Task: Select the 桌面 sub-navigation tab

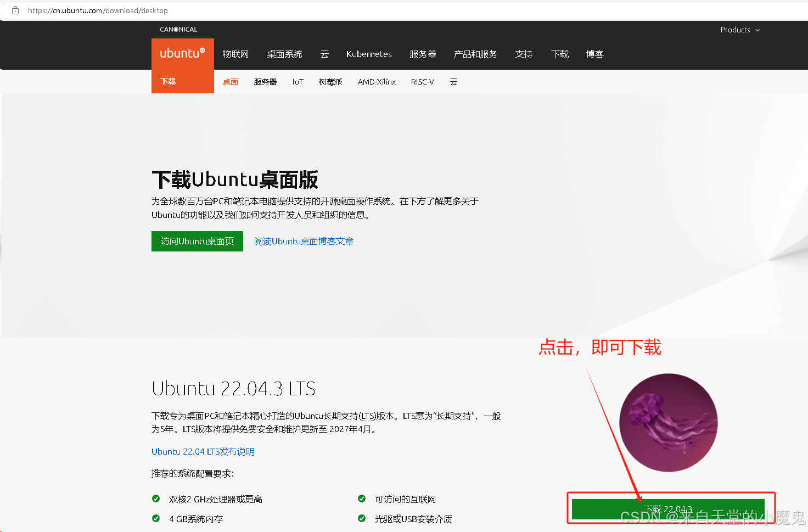Action: tap(231, 82)
